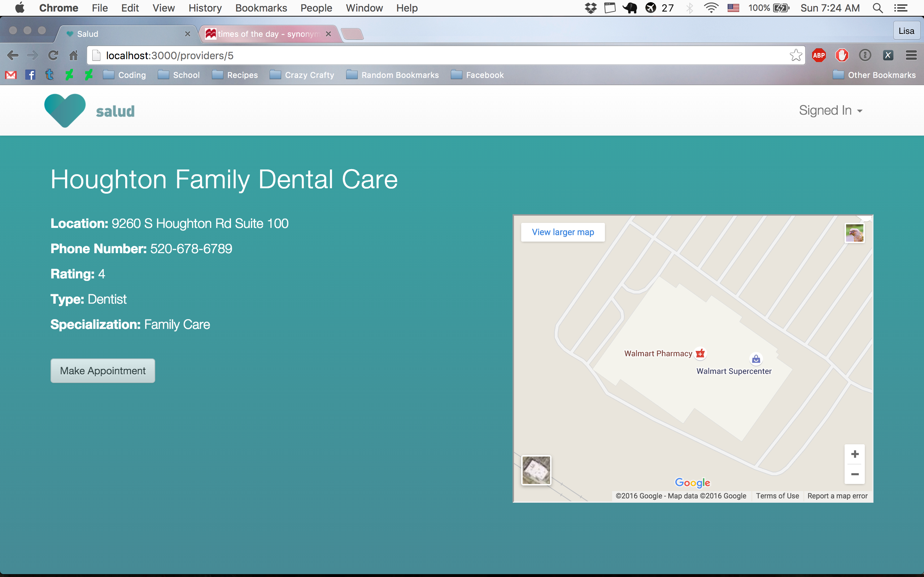Screen dimensions: 924x577
Task: Open the Coding bookmarks folder
Action: (x=125, y=75)
